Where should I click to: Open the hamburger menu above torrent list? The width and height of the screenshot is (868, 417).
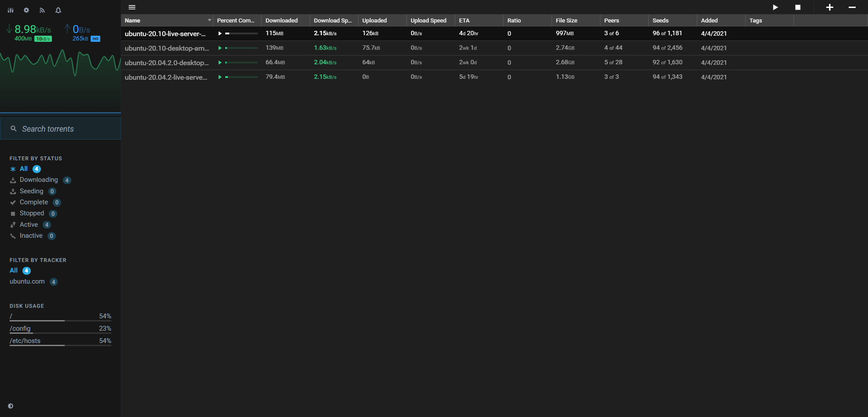(132, 7)
